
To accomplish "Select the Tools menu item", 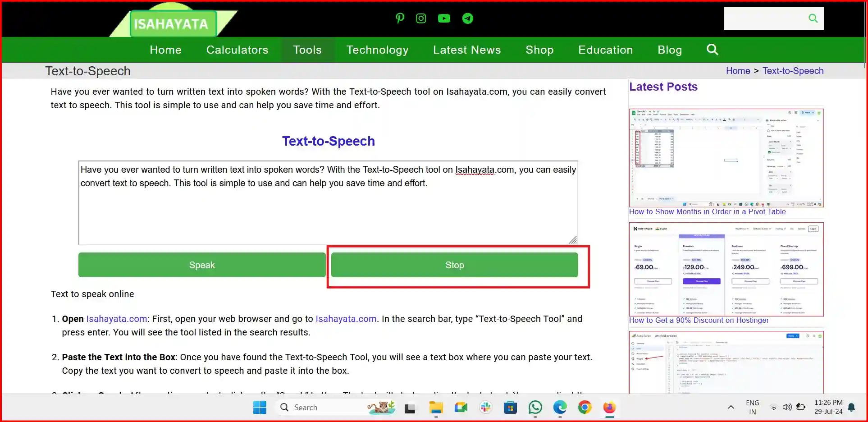I will 307,50.
